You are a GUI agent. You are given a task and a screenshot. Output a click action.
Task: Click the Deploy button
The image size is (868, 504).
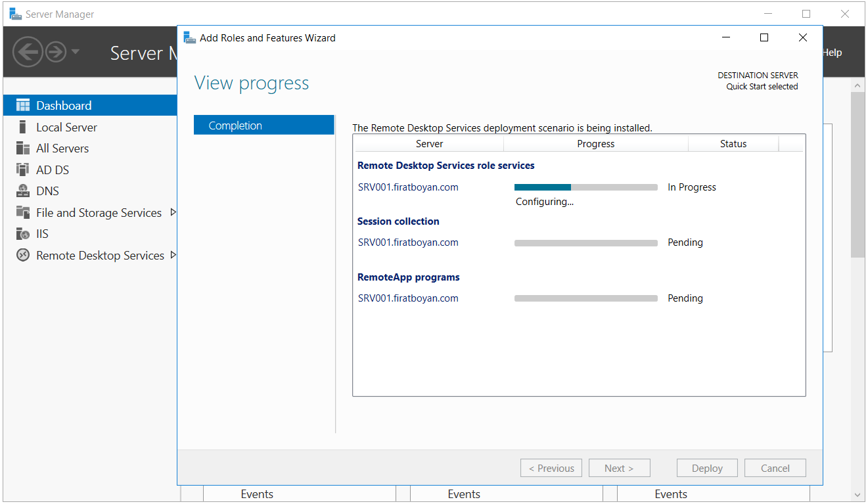point(708,468)
